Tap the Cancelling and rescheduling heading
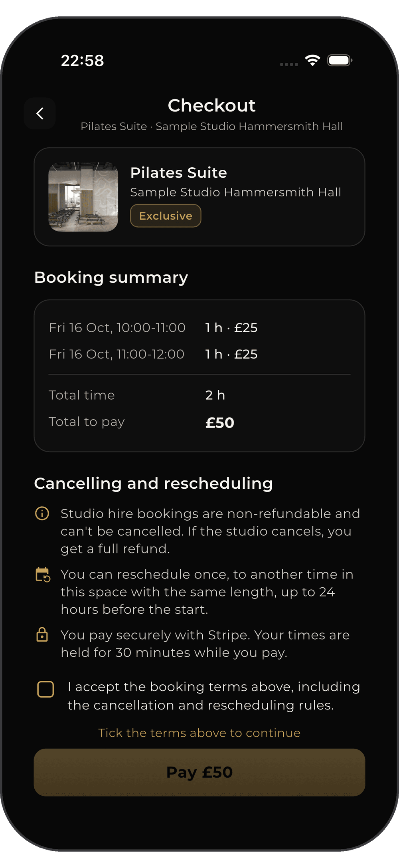Viewport: 399px width, 868px height. point(154,483)
